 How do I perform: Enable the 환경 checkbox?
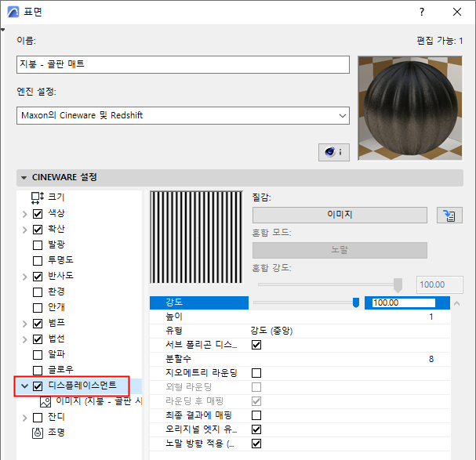pyautogui.click(x=38, y=292)
